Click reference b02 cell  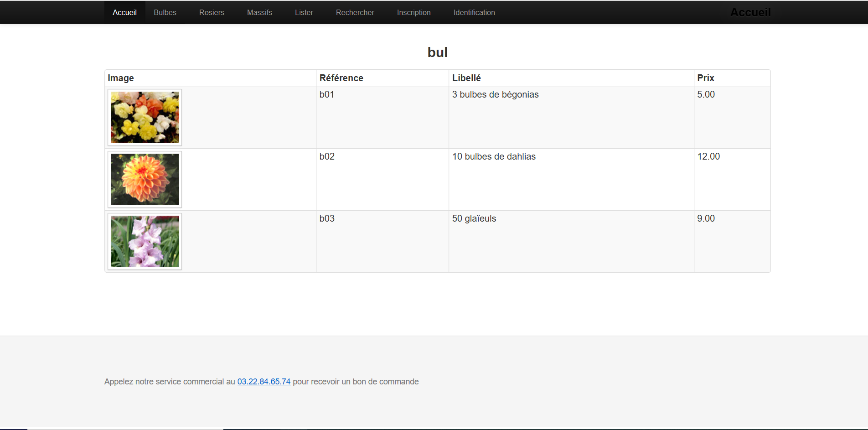click(x=327, y=156)
